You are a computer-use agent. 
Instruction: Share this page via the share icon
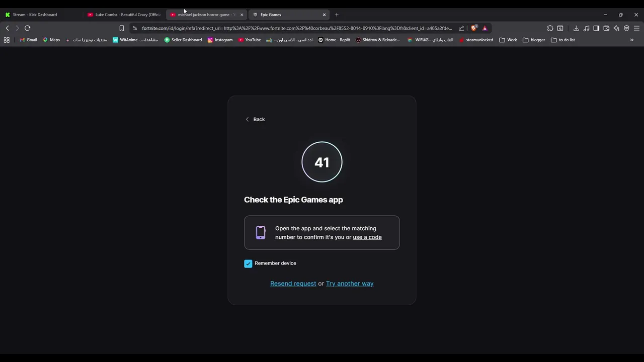461,28
